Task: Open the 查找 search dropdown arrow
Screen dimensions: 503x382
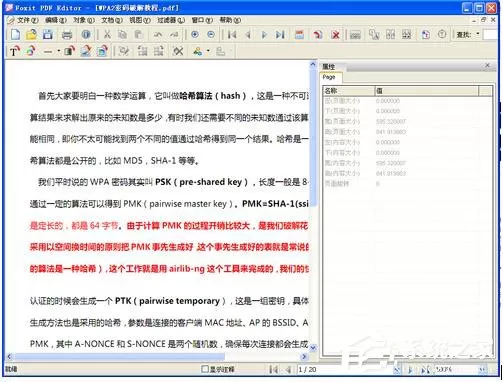Action: [x=478, y=34]
